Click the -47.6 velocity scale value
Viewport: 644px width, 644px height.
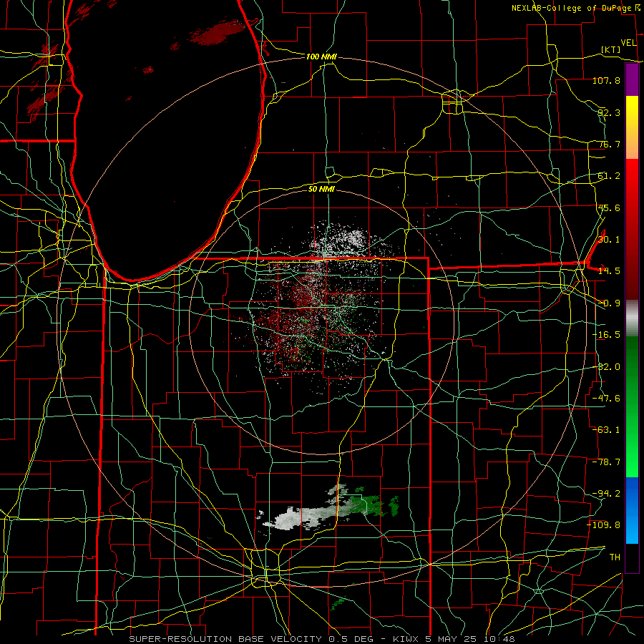[x=606, y=399]
